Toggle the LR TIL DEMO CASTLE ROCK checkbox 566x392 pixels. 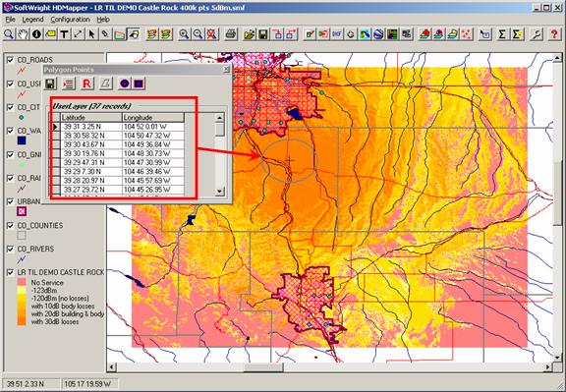10,272
